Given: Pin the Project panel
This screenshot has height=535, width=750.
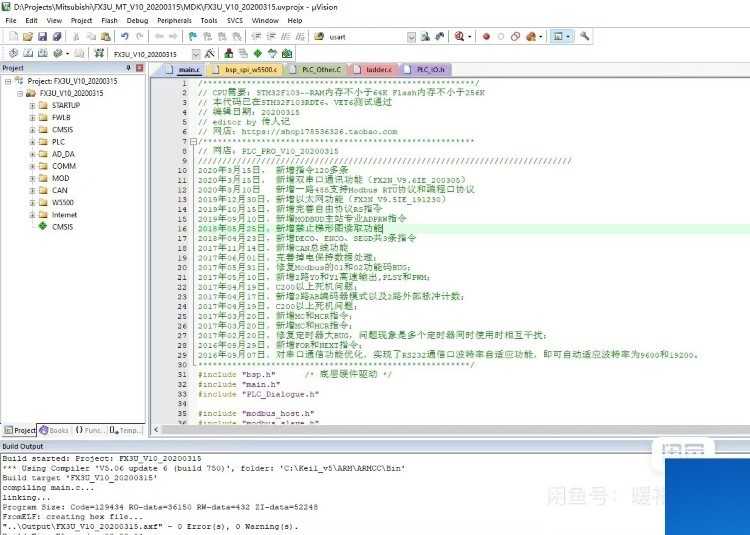Looking at the screenshot, I should click(x=128, y=68).
